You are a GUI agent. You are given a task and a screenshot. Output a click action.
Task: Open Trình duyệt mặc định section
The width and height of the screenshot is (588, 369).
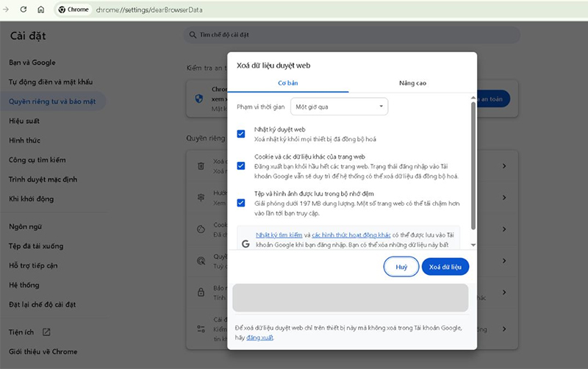(x=43, y=179)
